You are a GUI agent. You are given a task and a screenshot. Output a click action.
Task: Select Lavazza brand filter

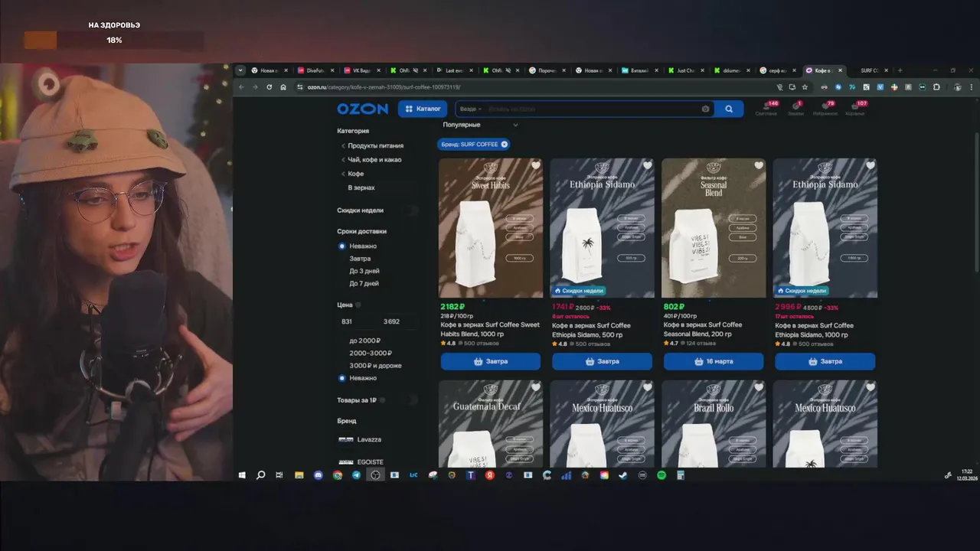[x=369, y=439]
